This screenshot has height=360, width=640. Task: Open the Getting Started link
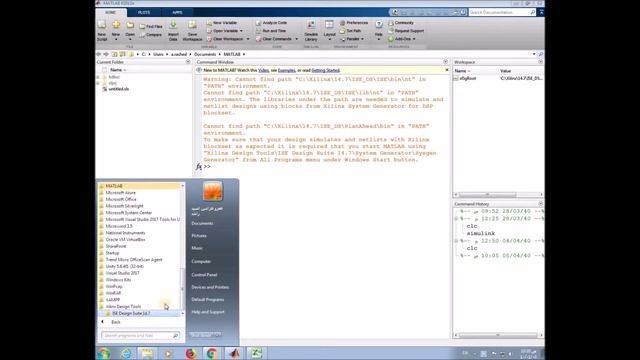tap(326, 71)
